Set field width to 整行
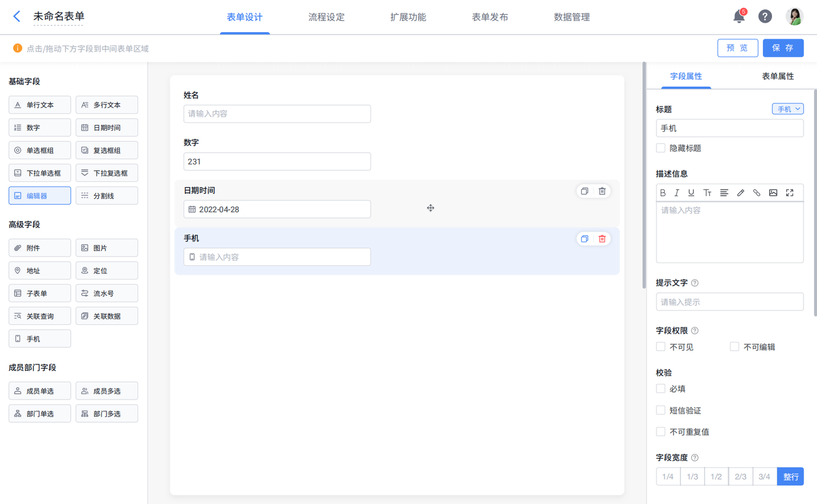The height and width of the screenshot is (504, 817). [x=791, y=477]
